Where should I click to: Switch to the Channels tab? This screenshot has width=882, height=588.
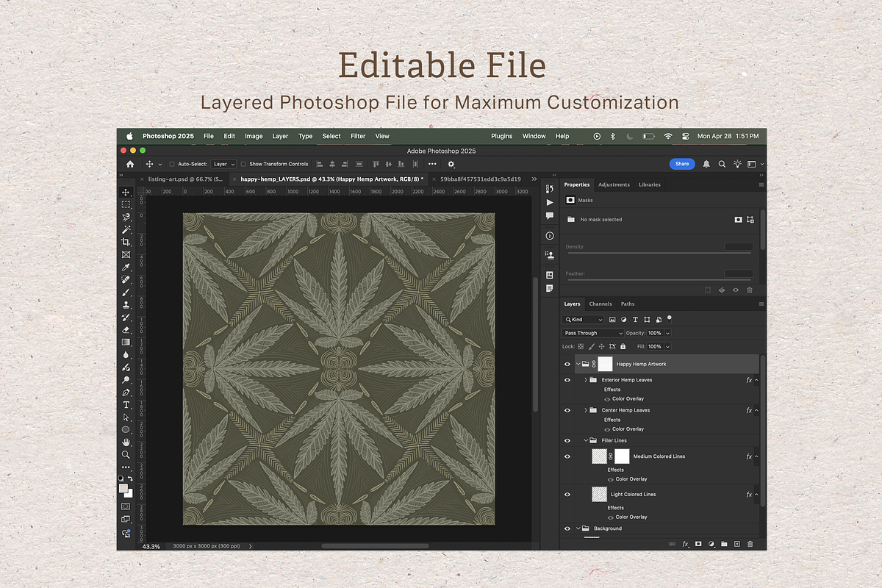coord(600,304)
